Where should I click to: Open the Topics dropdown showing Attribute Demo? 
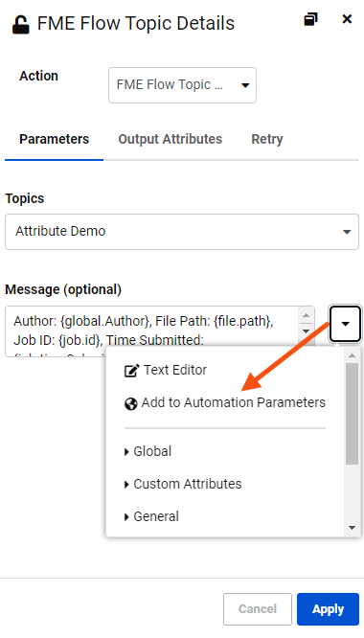(x=182, y=232)
